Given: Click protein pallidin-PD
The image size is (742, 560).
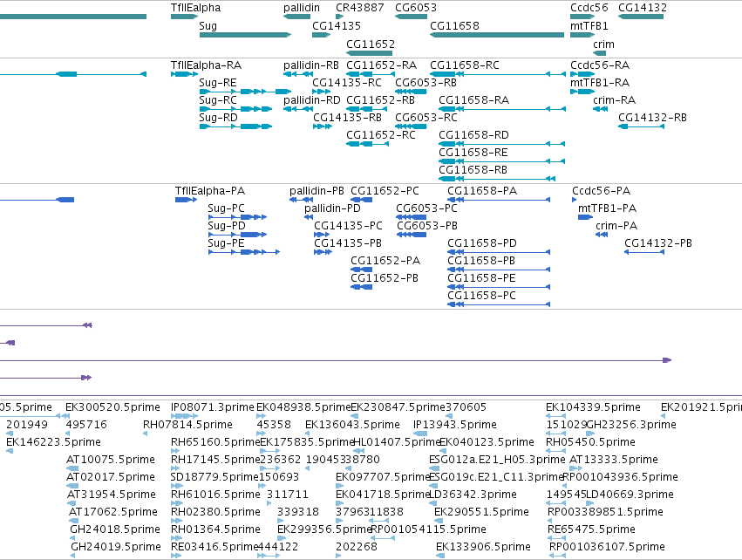Looking at the screenshot, I should pos(332,208).
